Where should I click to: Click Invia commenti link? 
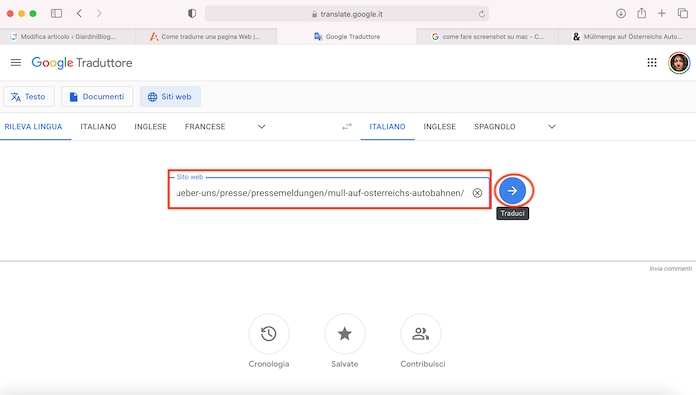[x=670, y=269]
